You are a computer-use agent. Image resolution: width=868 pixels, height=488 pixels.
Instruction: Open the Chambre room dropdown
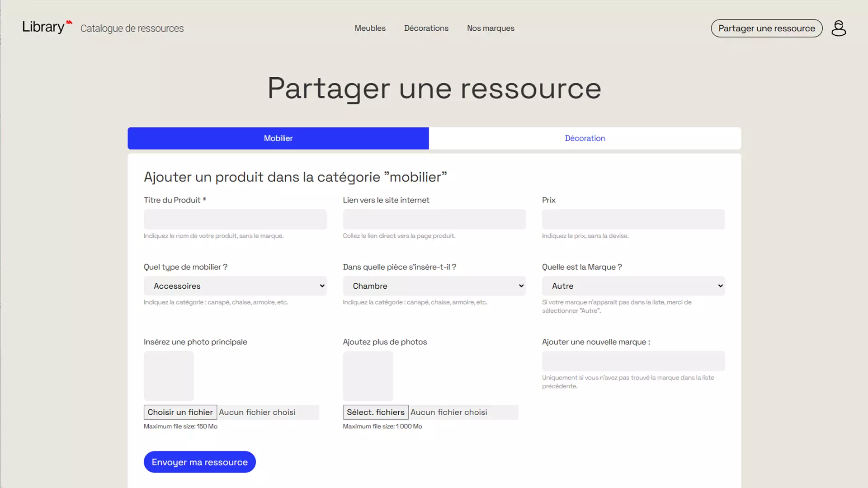tap(434, 286)
